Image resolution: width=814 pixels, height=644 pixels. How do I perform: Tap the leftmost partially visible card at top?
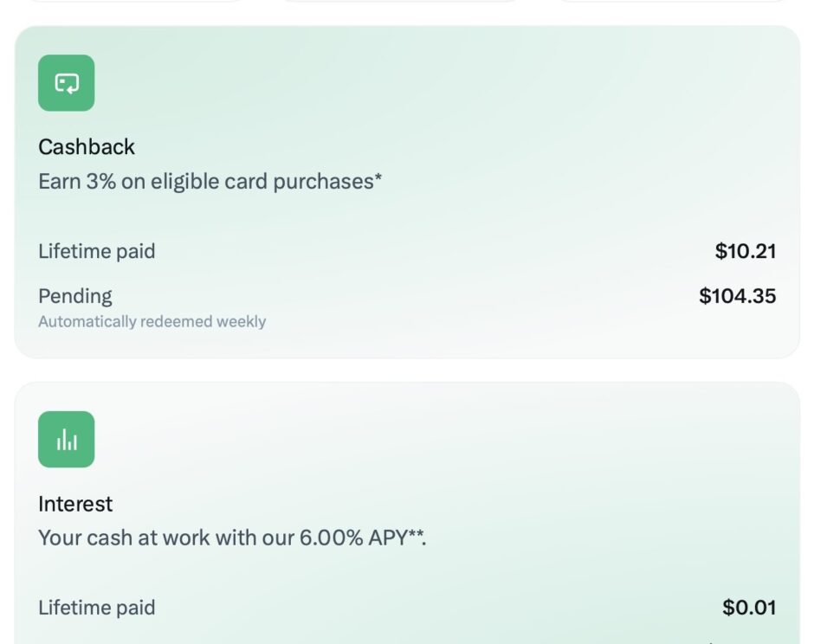133,1
